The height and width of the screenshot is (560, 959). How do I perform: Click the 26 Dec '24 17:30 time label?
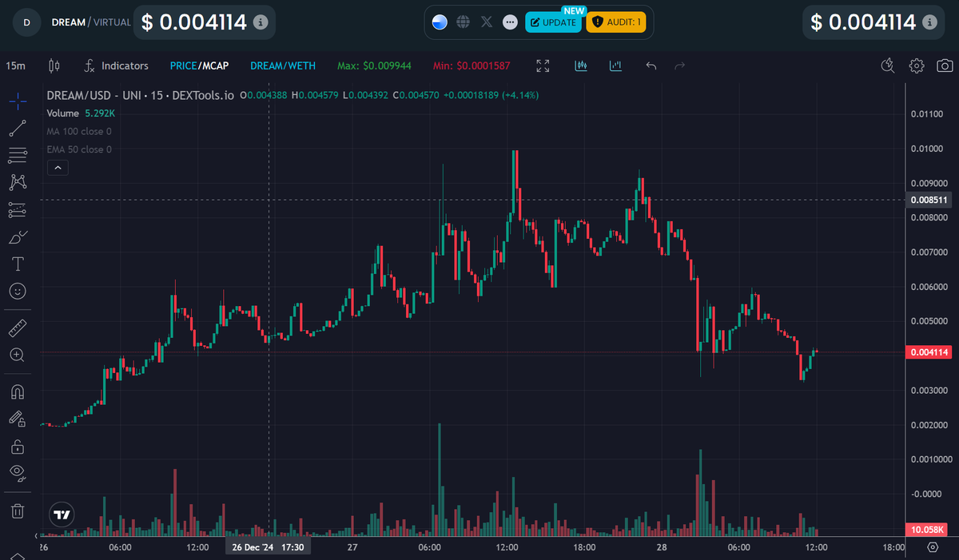(x=268, y=547)
